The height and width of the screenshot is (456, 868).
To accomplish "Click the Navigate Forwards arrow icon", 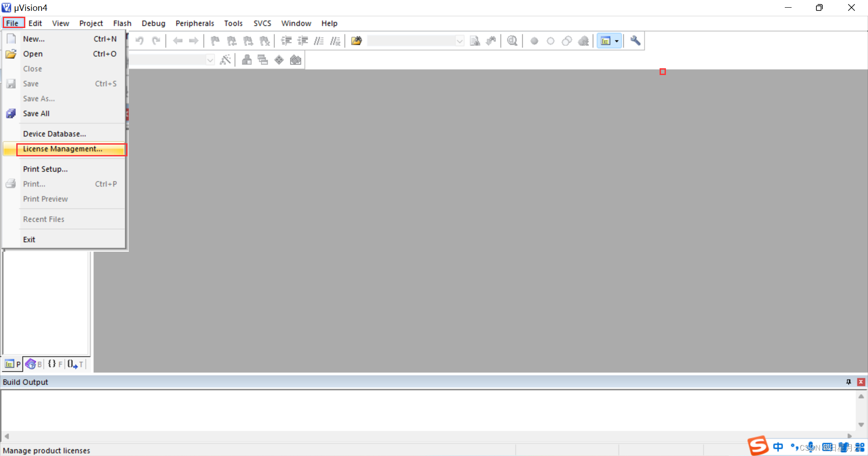I will tap(194, 41).
